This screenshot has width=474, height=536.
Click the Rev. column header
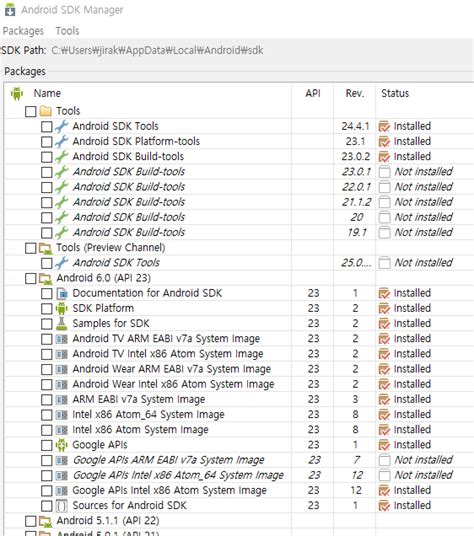[355, 93]
